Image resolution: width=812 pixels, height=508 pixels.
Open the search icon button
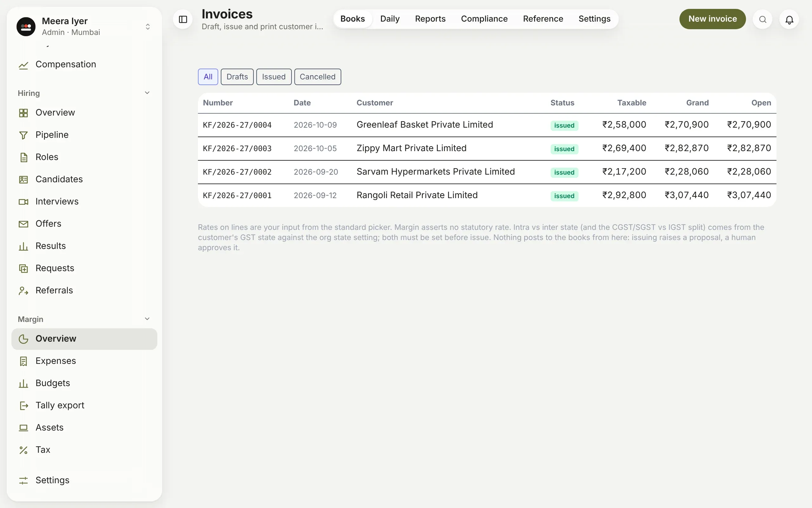(762, 19)
